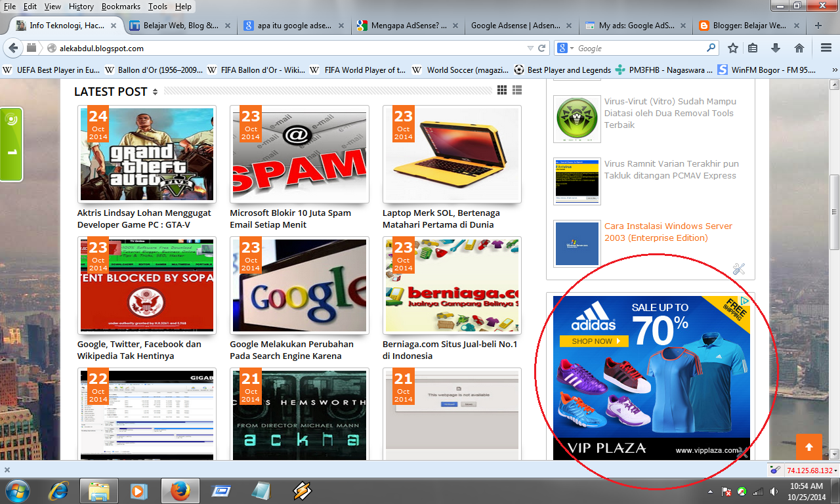Click the wrench widget-edit icon under popular posts

click(x=739, y=269)
